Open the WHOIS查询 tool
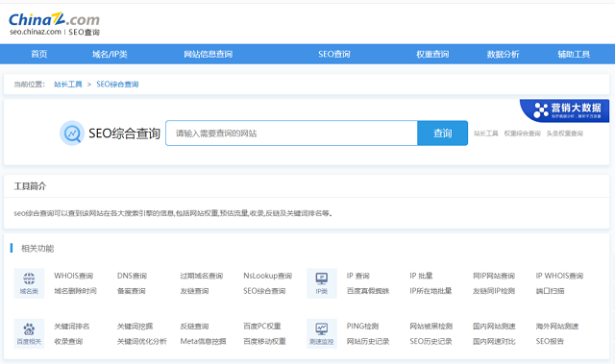Image resolution: width=615 pixels, height=364 pixels. (74, 276)
